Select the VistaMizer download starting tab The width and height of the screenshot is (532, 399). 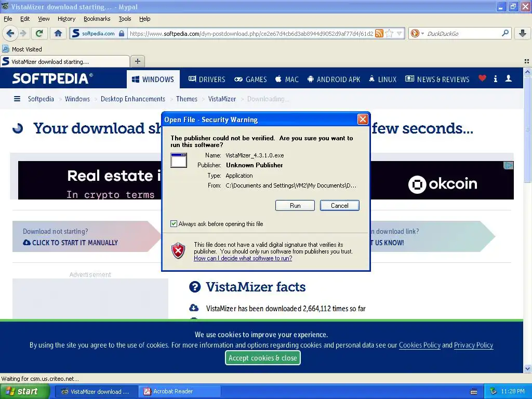coord(65,61)
